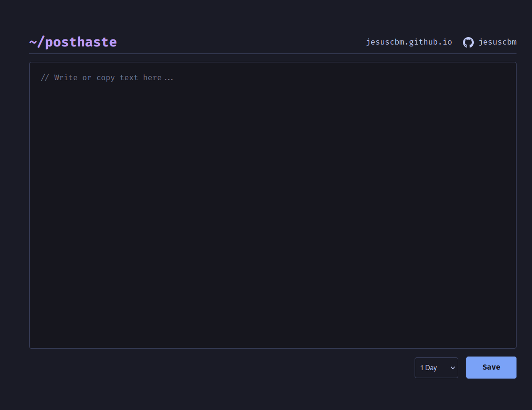Select the "1 Day" text in dropdown
Viewport: 532px width, 410px height.
point(428,368)
